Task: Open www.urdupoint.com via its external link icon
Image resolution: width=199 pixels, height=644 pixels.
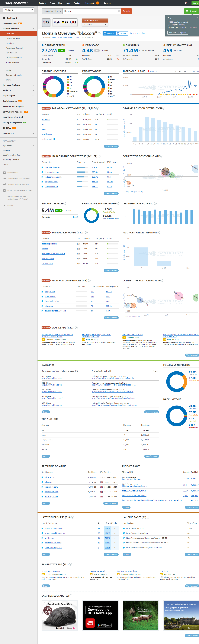Action: coord(43,528)
